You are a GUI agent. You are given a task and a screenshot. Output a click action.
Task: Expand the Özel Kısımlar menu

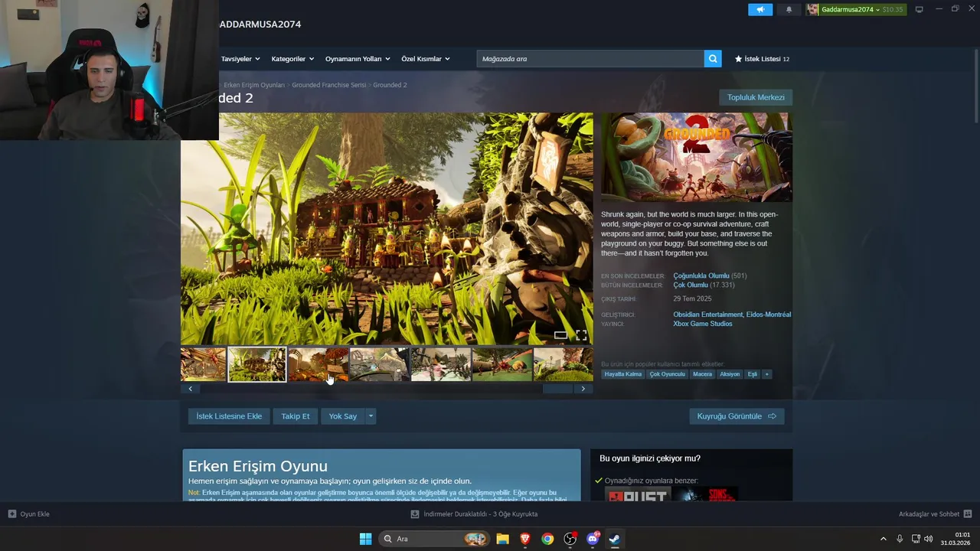426,59
